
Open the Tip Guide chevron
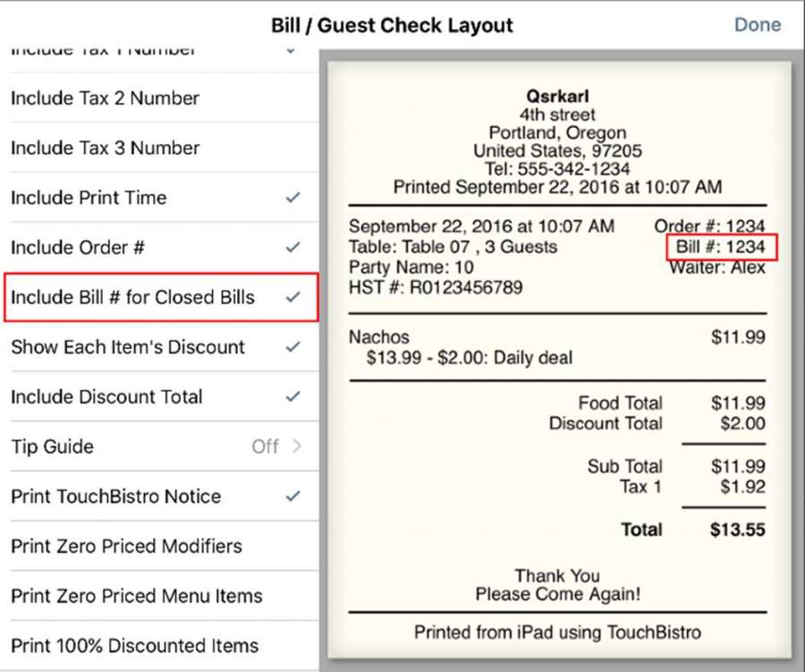[x=298, y=447]
